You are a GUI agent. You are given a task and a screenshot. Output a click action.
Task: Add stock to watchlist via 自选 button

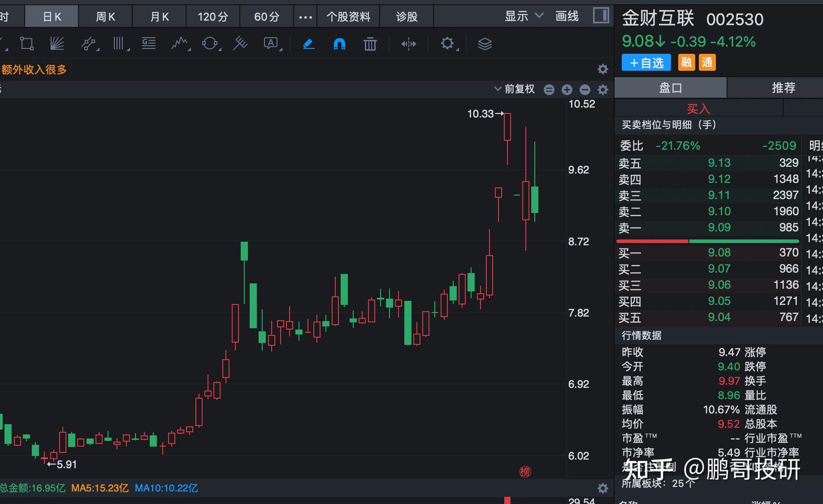[x=646, y=62]
